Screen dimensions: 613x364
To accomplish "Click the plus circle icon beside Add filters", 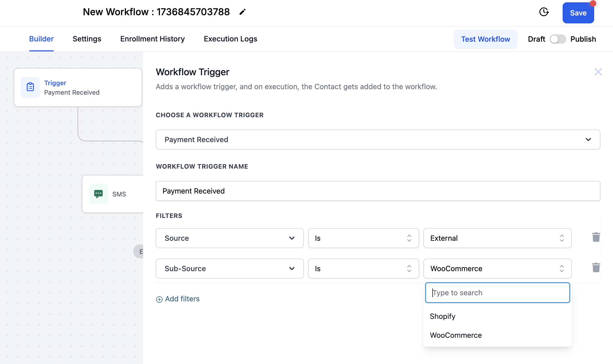I will click(159, 299).
